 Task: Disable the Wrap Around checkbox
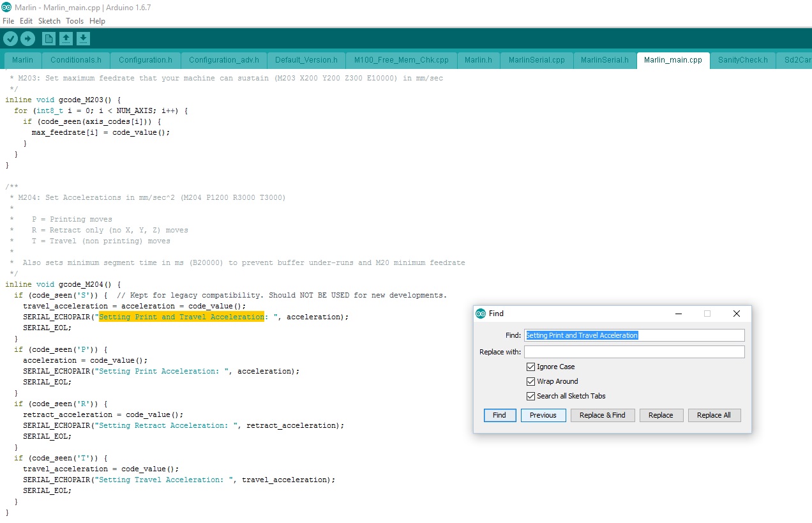(530, 382)
